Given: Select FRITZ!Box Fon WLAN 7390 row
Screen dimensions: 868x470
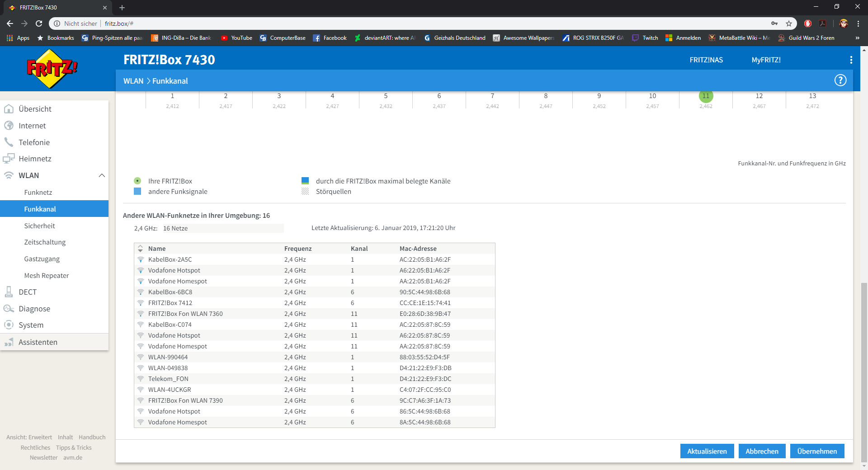Looking at the screenshot, I should 315,400.
